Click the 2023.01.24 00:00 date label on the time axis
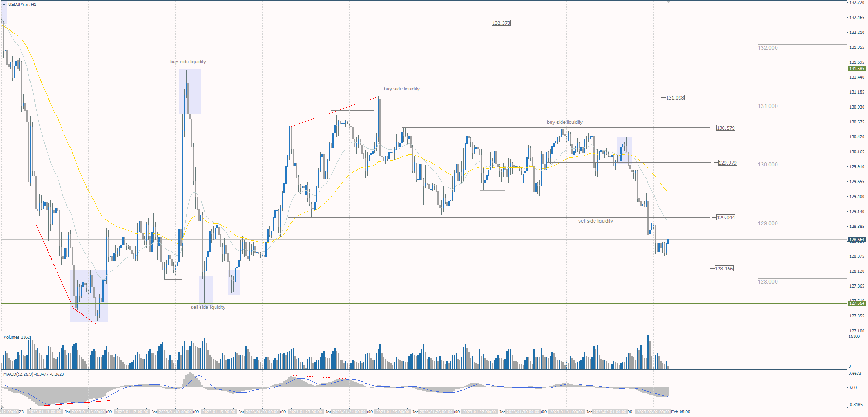The height and width of the screenshot is (417, 868). point(350,412)
